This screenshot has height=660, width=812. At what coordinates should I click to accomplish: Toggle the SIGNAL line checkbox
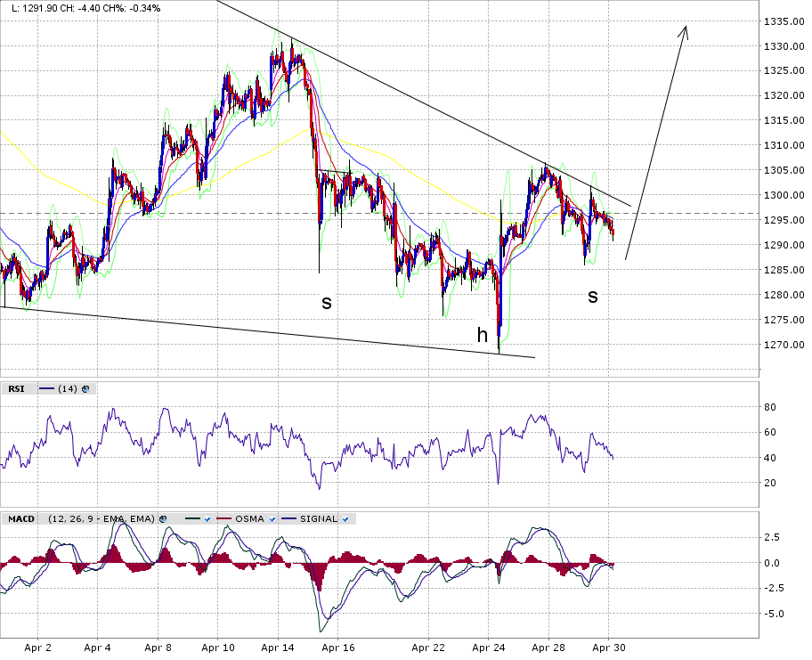click(x=345, y=519)
